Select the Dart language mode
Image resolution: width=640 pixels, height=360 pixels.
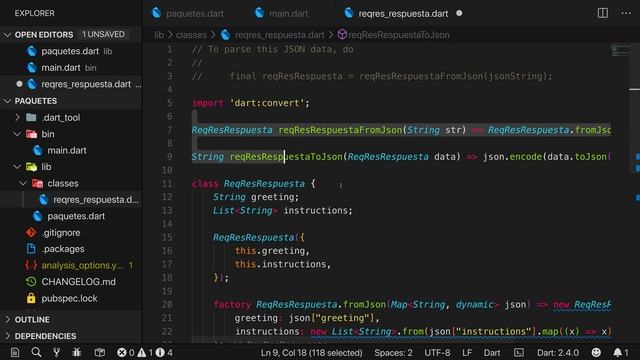click(492, 352)
